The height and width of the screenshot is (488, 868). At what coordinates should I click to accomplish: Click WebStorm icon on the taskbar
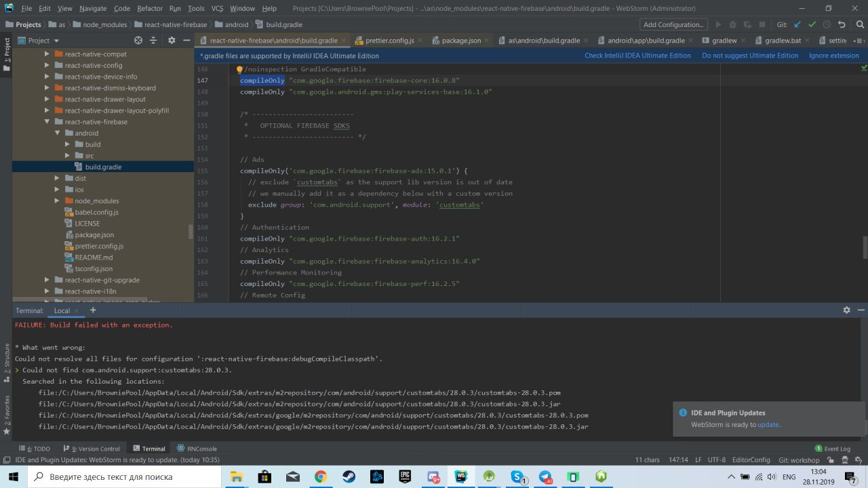point(461,477)
